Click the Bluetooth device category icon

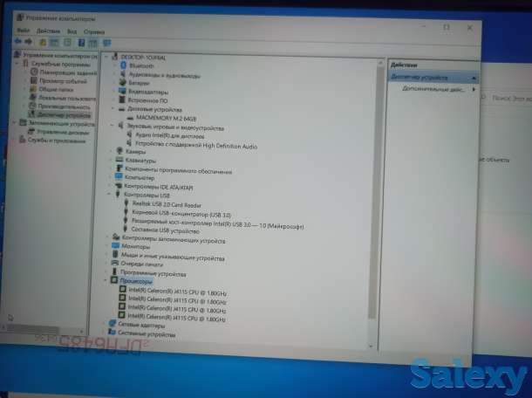pos(122,65)
